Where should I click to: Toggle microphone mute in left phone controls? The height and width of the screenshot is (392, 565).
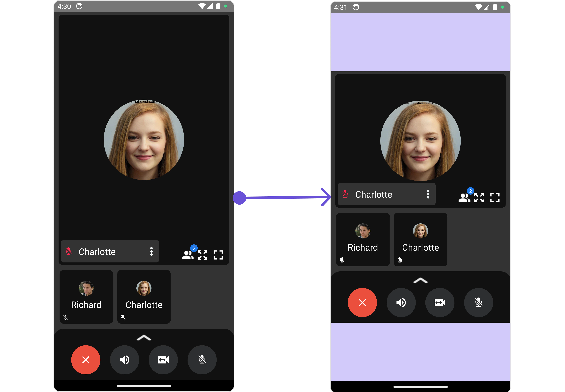202,360
